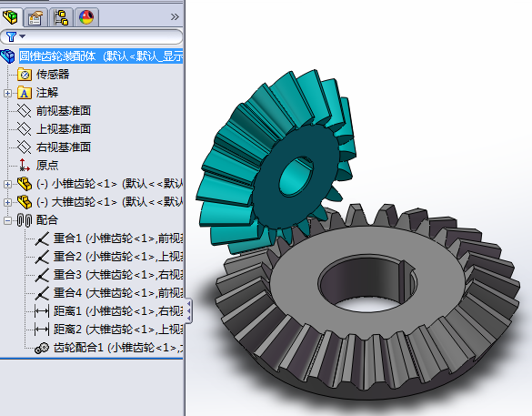Click the part icon of 小锥齿轮<1>

tap(25, 184)
